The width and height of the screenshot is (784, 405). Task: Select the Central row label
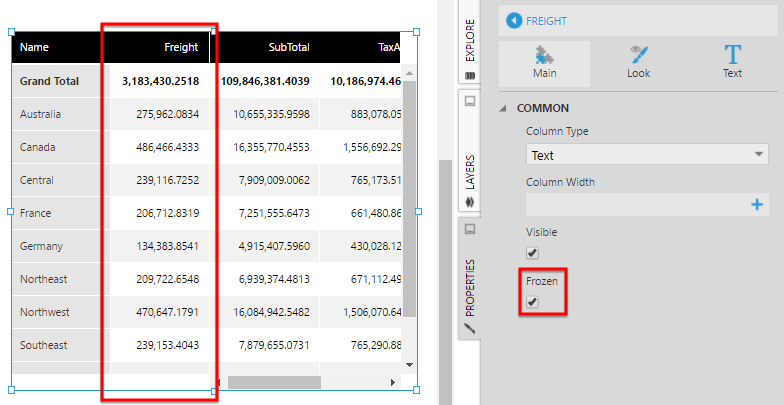coord(36,180)
